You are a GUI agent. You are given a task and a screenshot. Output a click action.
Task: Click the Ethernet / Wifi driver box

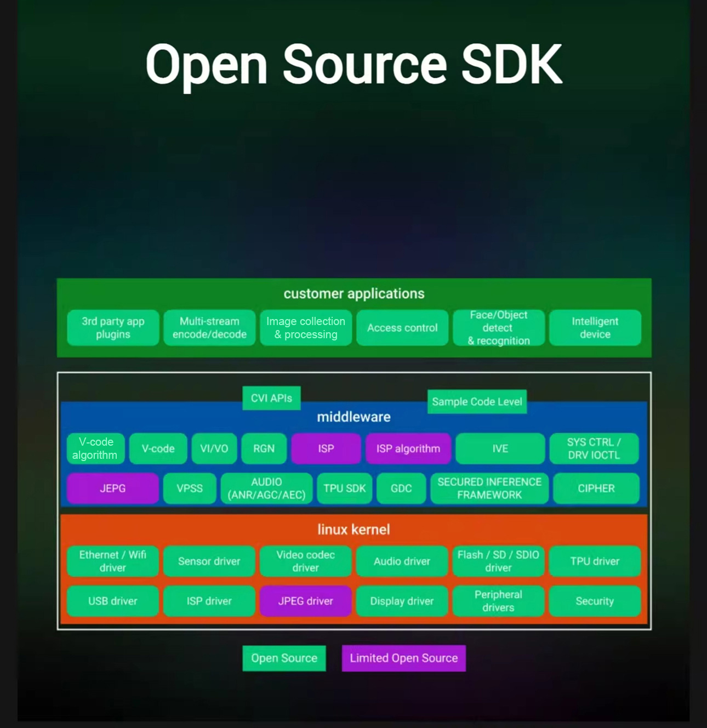coord(113,561)
